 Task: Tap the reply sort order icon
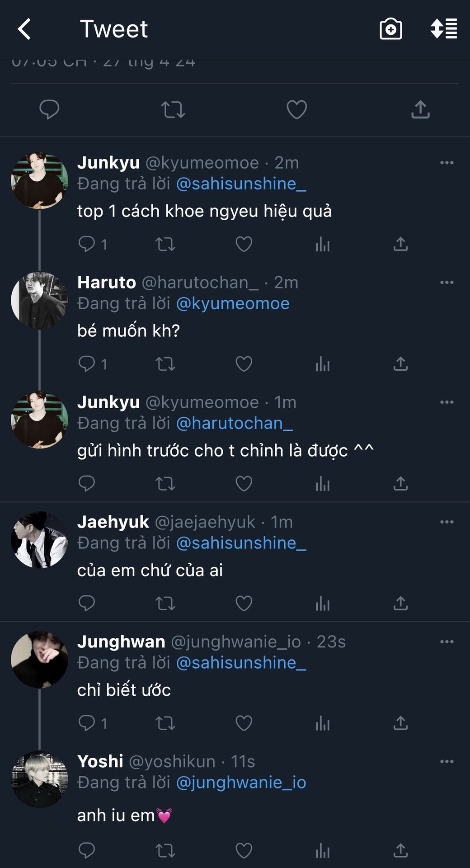pos(444,29)
